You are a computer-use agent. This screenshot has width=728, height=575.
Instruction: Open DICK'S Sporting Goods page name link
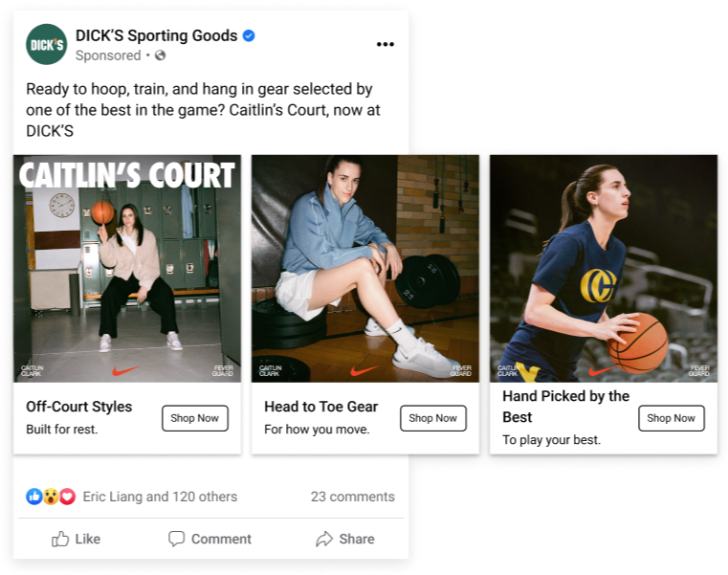(157, 35)
